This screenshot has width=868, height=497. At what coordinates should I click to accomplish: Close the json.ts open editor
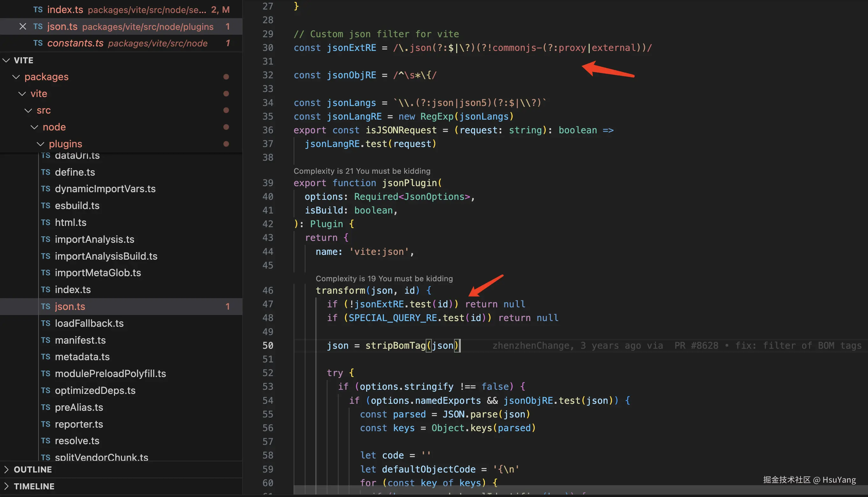[23, 26]
